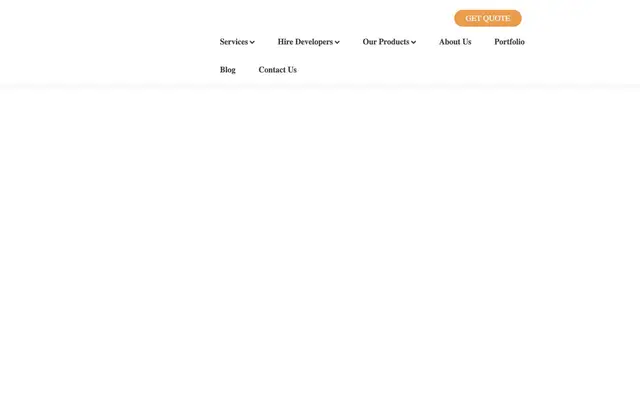The width and height of the screenshot is (640, 400).
Task: Expand the Hire Developers chevron arrow
Action: pyautogui.click(x=337, y=42)
